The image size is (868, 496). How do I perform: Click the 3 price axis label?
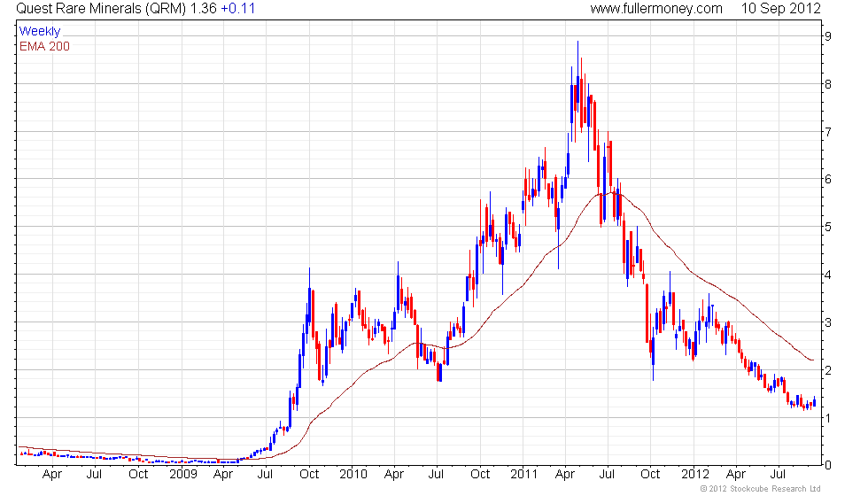(827, 322)
